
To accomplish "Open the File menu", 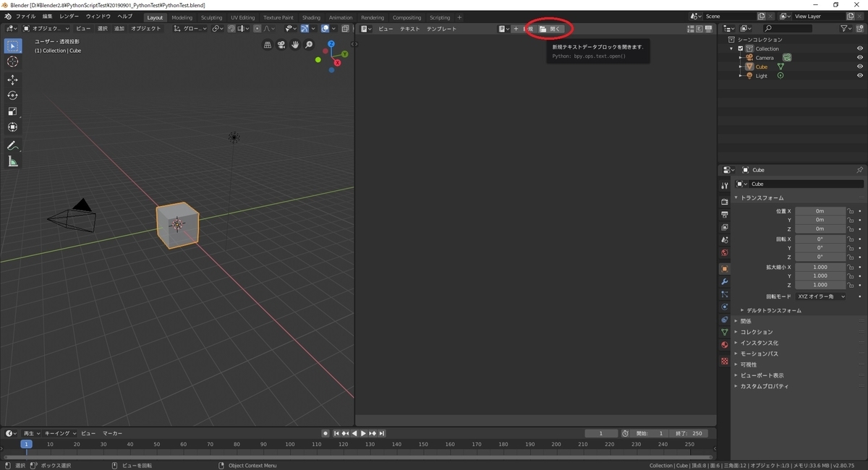I will [25, 17].
